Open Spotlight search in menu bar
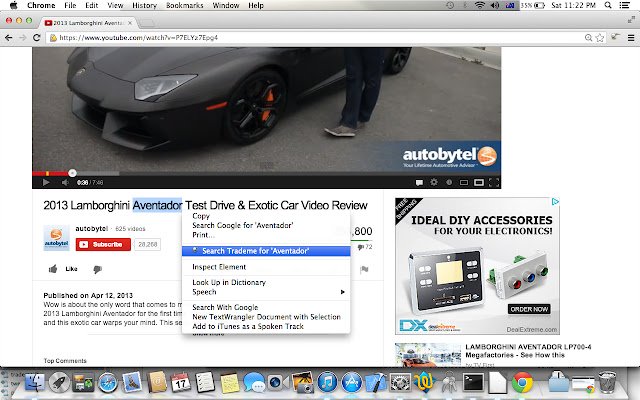 (608, 5)
